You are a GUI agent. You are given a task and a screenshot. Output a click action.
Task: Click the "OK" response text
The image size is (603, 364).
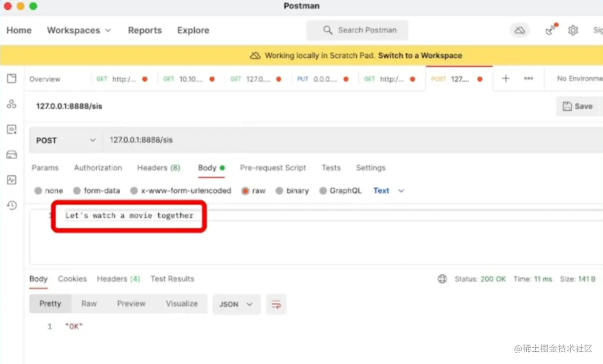pos(74,326)
